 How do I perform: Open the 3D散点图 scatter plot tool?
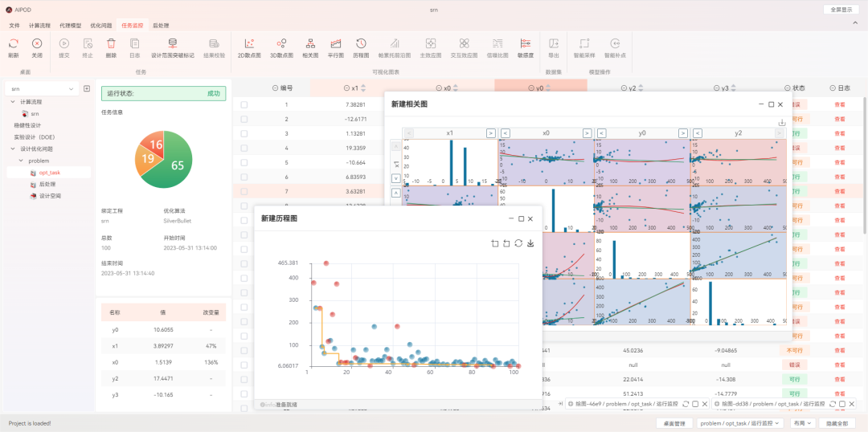(280, 43)
